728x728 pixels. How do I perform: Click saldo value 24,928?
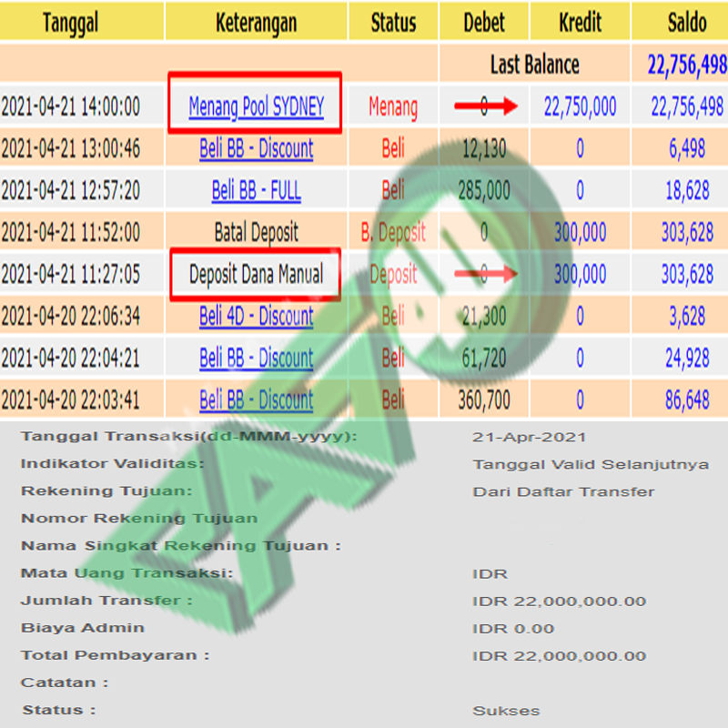[x=687, y=358]
